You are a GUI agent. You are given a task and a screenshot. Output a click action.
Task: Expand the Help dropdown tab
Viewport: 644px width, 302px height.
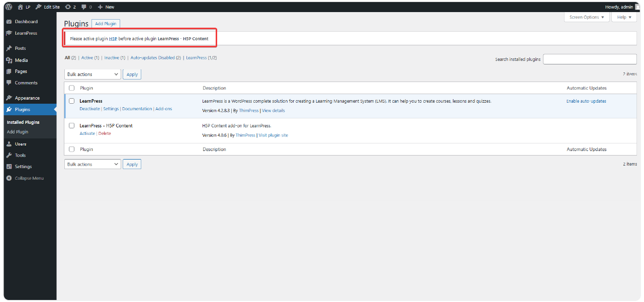pos(624,17)
